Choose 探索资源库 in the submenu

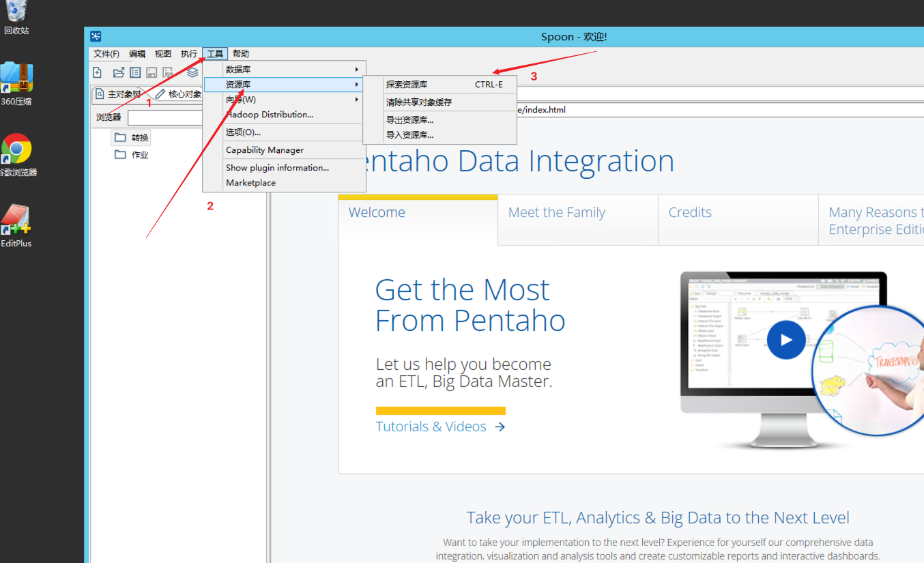(439, 85)
